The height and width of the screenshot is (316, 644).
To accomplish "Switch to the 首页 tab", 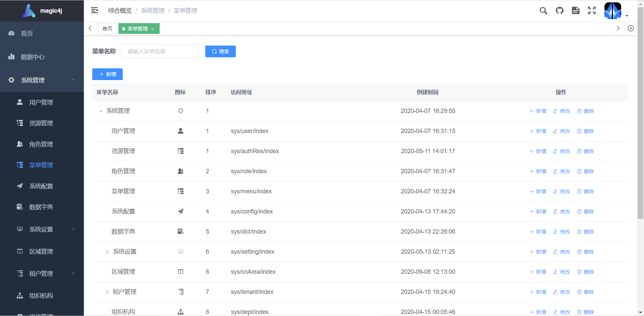I will pyautogui.click(x=107, y=28).
